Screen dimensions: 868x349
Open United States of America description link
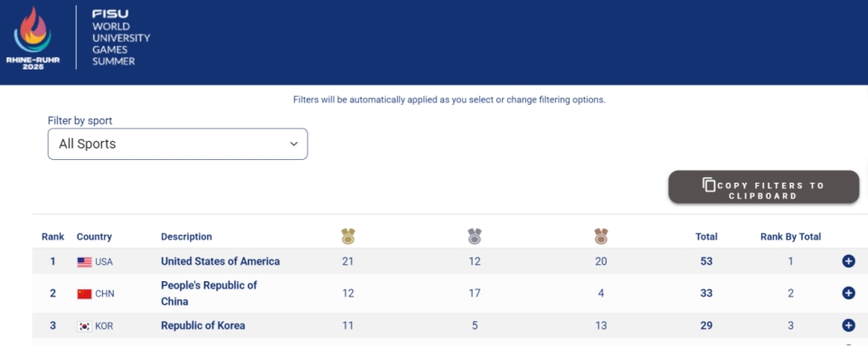[221, 261]
